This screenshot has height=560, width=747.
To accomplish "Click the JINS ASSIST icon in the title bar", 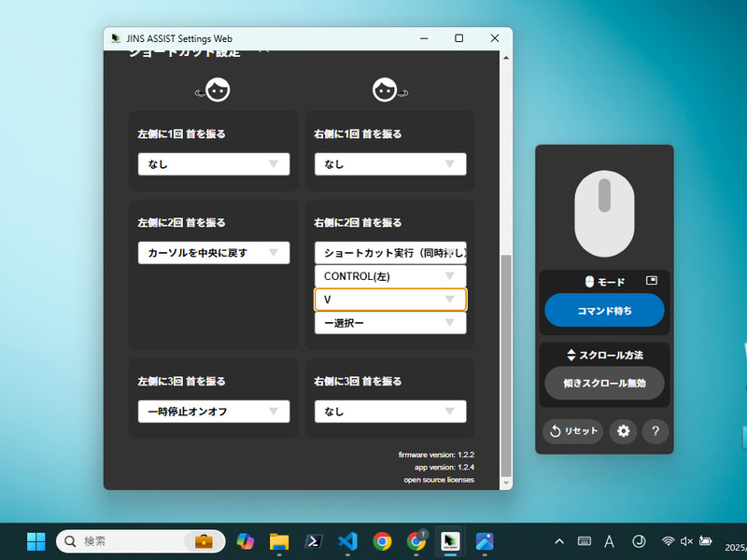I will click(114, 38).
